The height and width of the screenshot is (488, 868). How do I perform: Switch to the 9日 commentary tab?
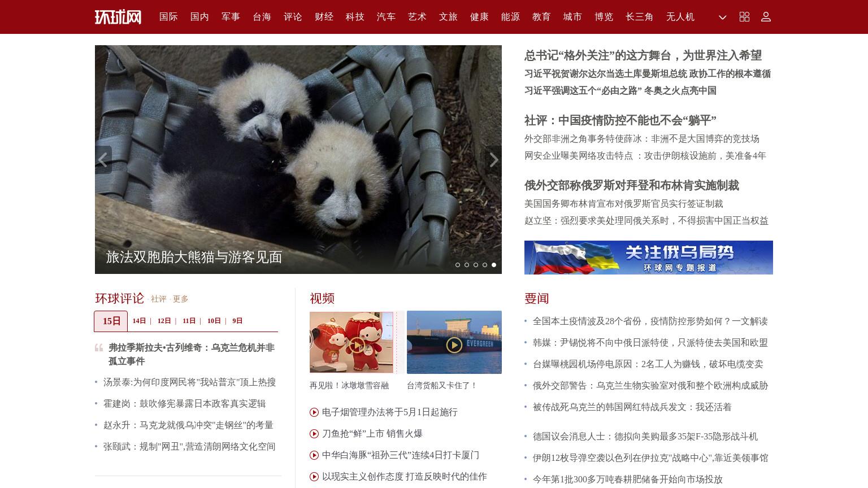[x=237, y=321]
